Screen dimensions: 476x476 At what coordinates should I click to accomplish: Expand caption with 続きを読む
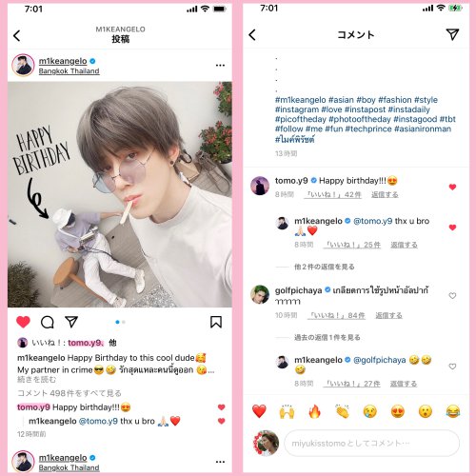[36, 379]
